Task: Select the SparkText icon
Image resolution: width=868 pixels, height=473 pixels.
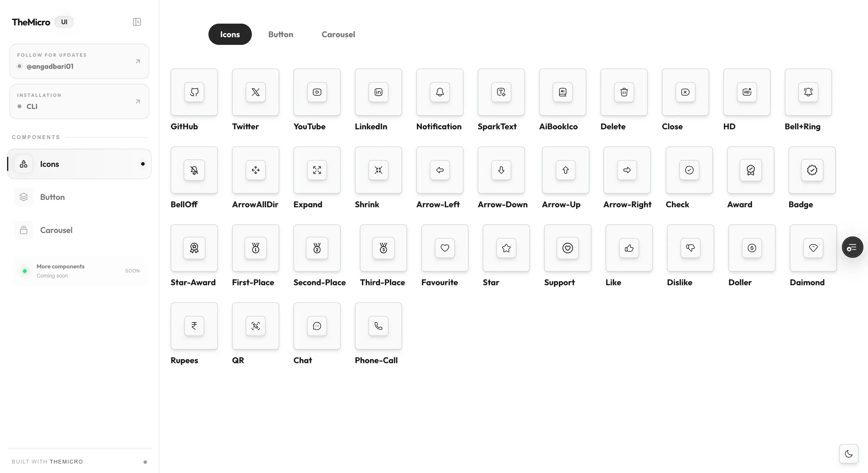Action: click(501, 92)
